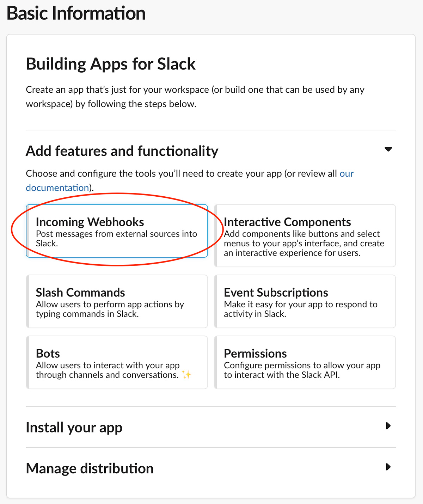This screenshot has height=504, width=423.
Task: Go to the Permissions feature card
Action: (305, 362)
